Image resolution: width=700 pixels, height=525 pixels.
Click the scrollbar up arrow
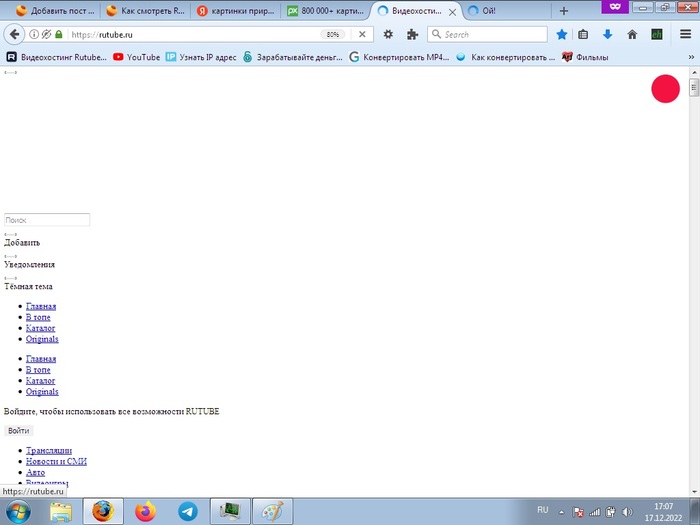(694, 72)
